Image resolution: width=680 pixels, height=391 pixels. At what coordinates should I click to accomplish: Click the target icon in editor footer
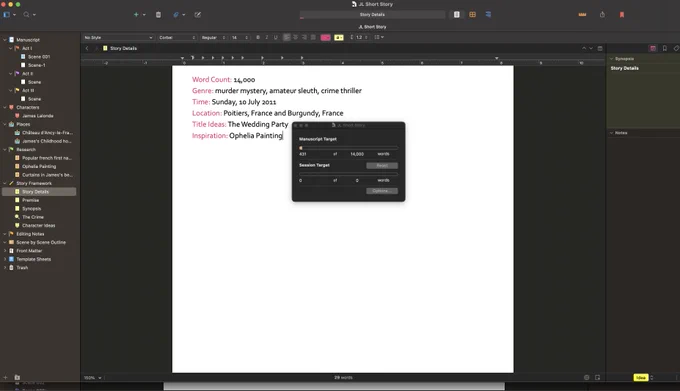(x=586, y=378)
